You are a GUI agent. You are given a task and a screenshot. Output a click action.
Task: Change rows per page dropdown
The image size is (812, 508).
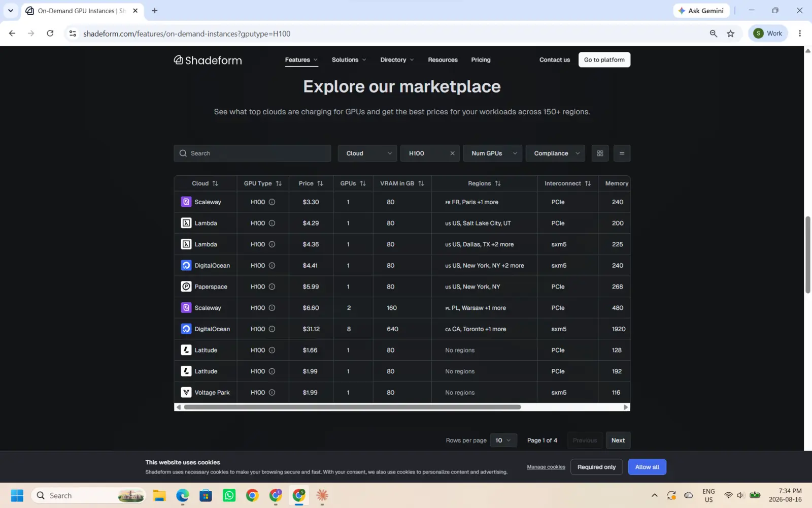pos(503,440)
